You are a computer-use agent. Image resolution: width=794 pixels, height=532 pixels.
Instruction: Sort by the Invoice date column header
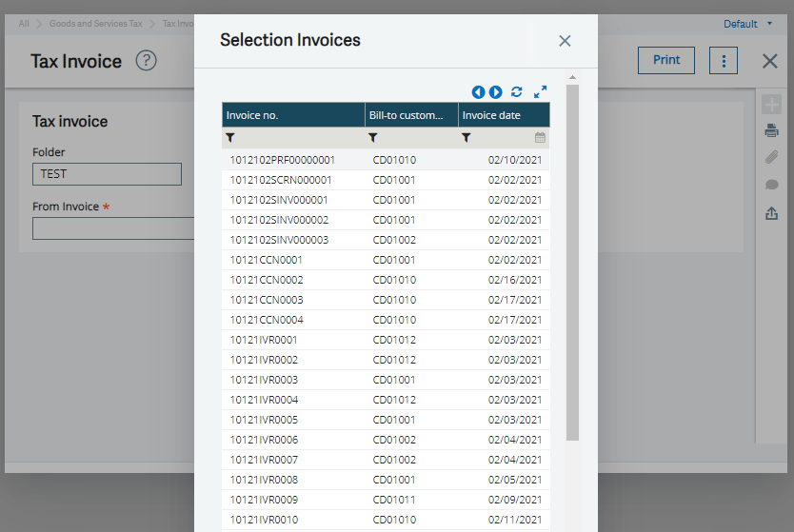click(x=504, y=115)
